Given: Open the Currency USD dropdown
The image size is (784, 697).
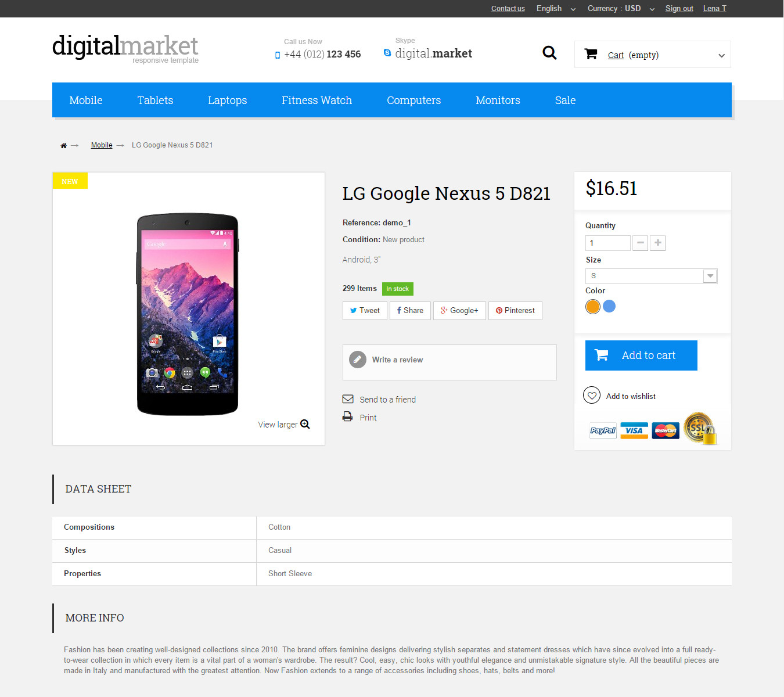Looking at the screenshot, I should coord(620,9).
